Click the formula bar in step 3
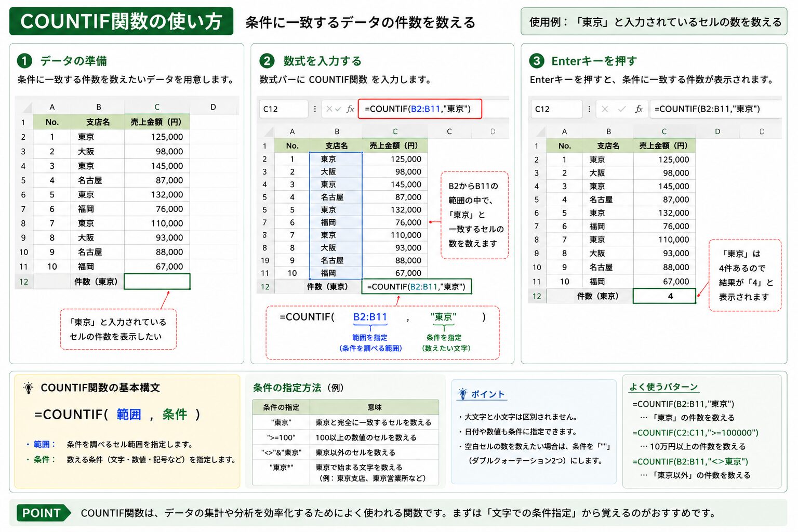The width and height of the screenshot is (798, 532). (x=716, y=109)
